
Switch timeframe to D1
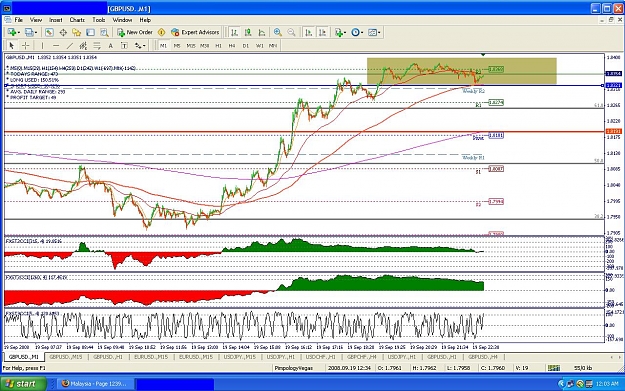pos(246,46)
